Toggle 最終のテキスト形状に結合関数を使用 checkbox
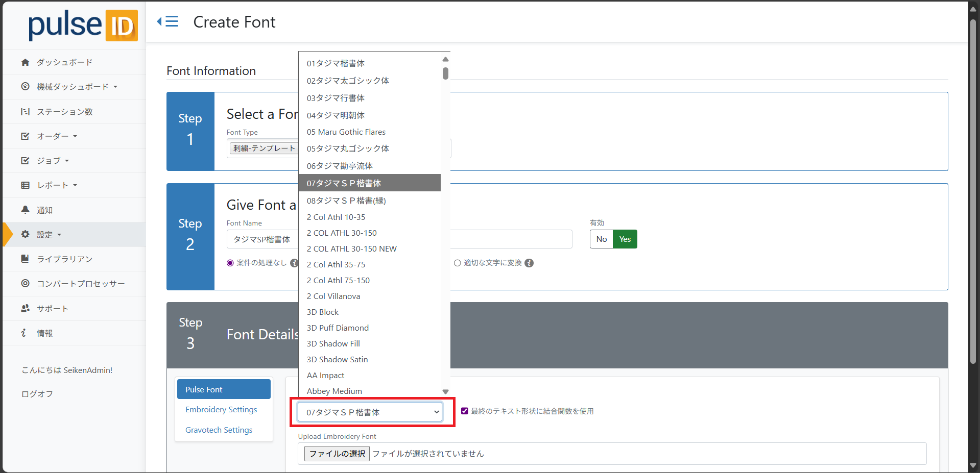Viewport: 980px width, 473px height. coord(465,411)
